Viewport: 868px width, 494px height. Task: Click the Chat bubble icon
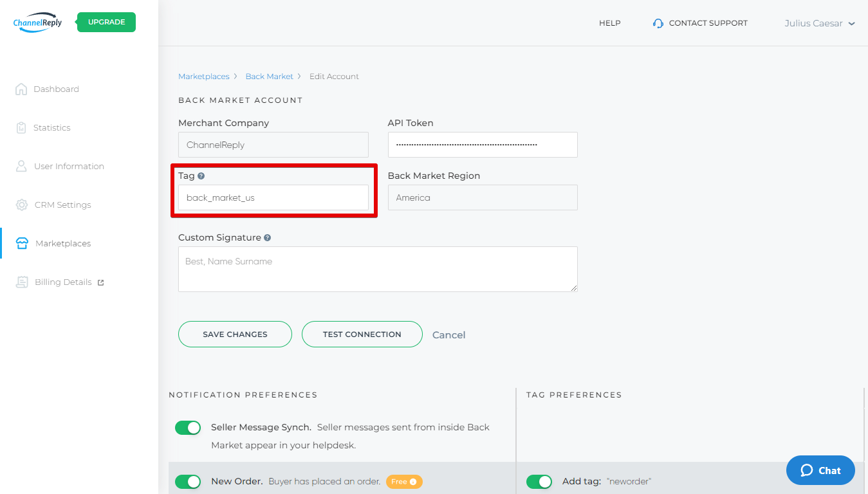tap(807, 470)
